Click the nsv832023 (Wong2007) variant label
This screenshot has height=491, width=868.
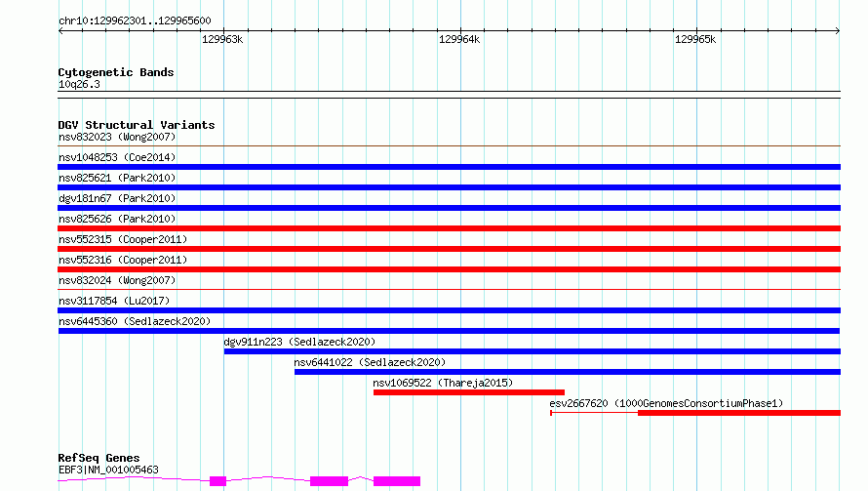click(x=117, y=137)
